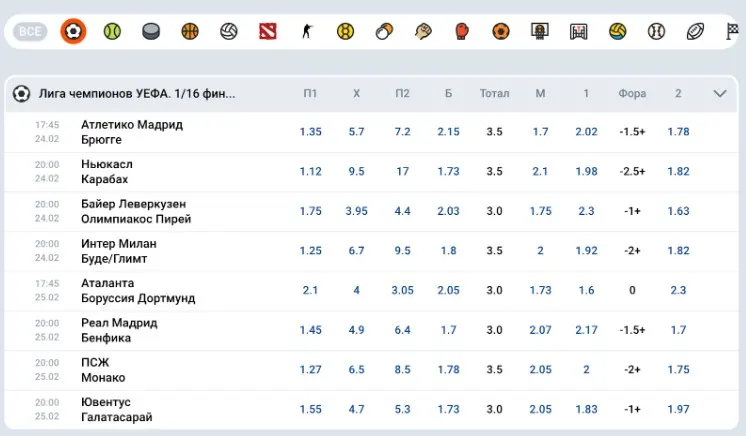Choose the white volleyball sport icon

click(229, 31)
